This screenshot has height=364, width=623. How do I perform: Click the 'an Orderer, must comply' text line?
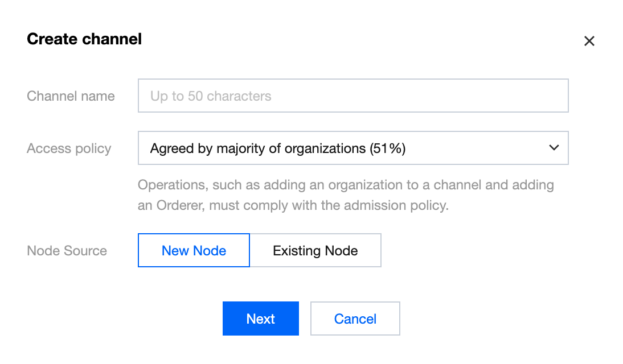click(293, 205)
